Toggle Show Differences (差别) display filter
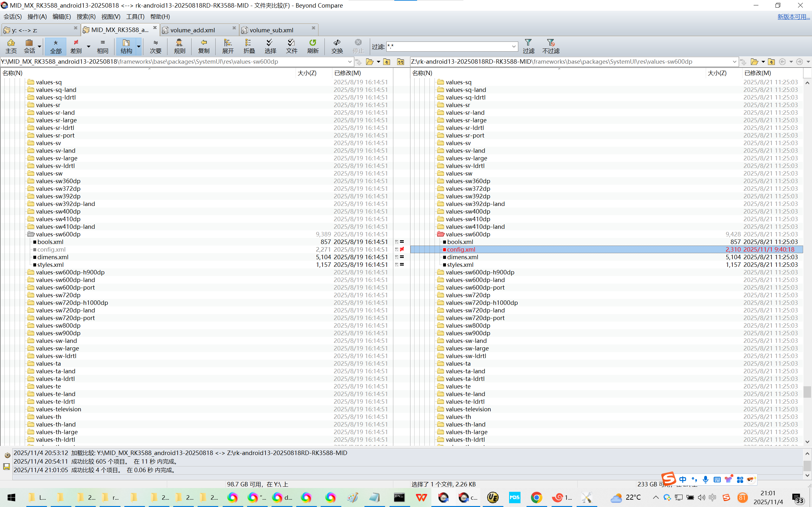The height and width of the screenshot is (507, 812). click(76, 46)
